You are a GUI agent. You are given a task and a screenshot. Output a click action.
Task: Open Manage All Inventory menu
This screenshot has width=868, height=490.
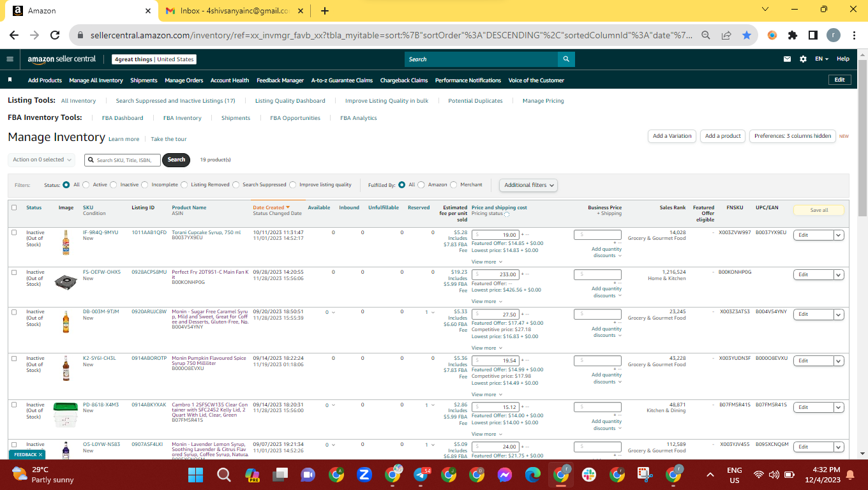tap(96, 80)
